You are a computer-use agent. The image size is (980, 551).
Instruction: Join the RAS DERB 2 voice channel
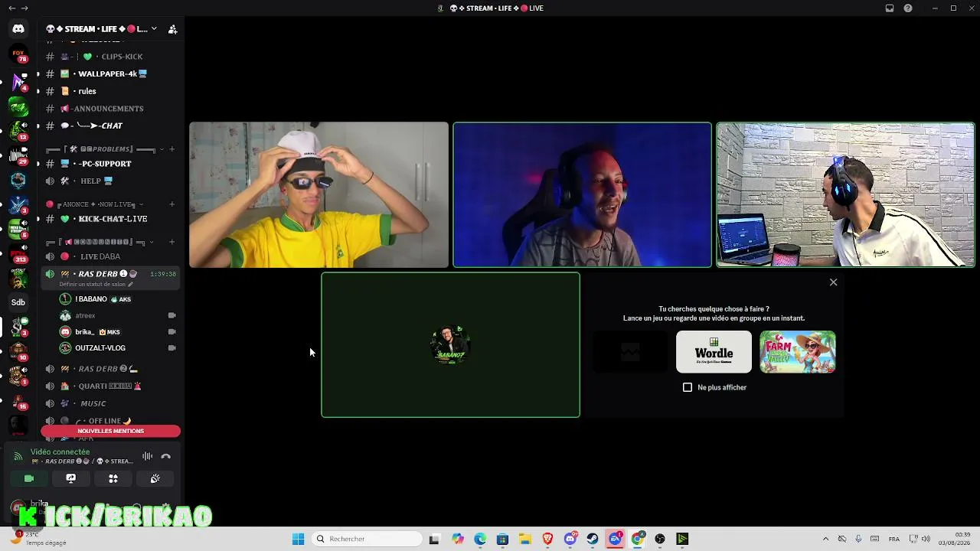pos(110,369)
